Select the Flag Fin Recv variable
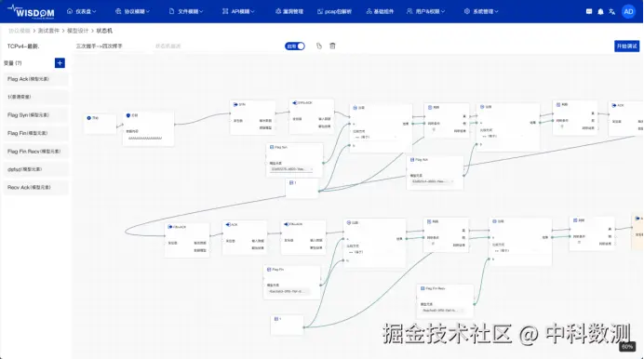This screenshot has height=359, width=644. [x=35, y=151]
